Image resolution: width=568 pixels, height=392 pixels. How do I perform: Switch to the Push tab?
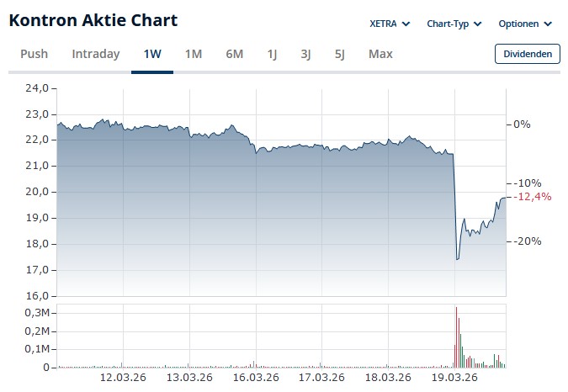click(34, 54)
